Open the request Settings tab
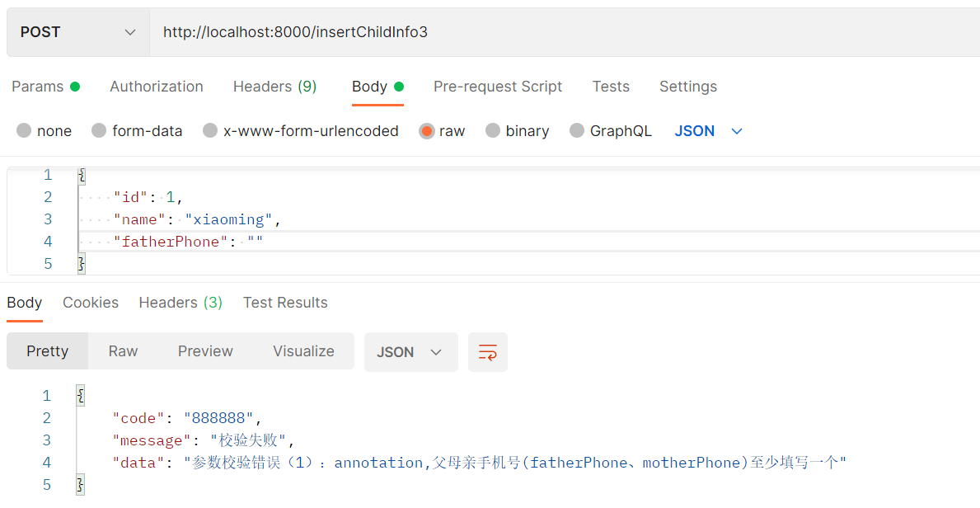Screen dimensions: 980x508 688,87
